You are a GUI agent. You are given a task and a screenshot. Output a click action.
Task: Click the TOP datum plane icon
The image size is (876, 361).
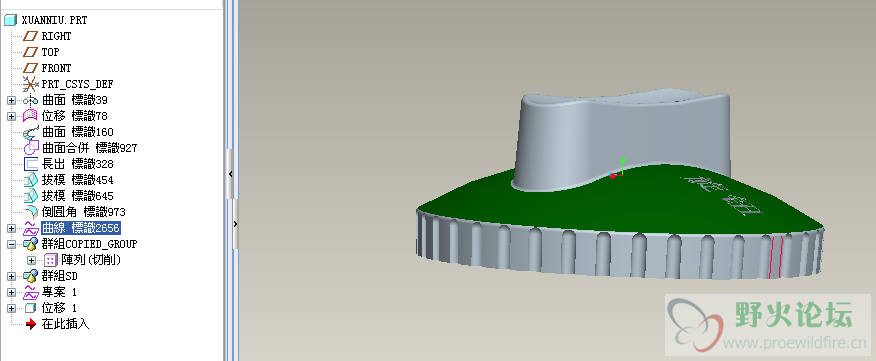tap(30, 53)
